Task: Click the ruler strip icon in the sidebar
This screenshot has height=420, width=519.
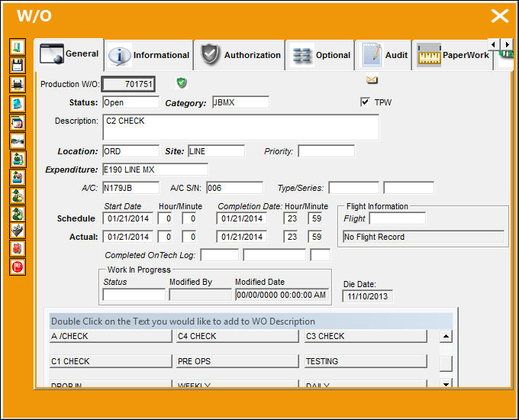Action: click(18, 141)
